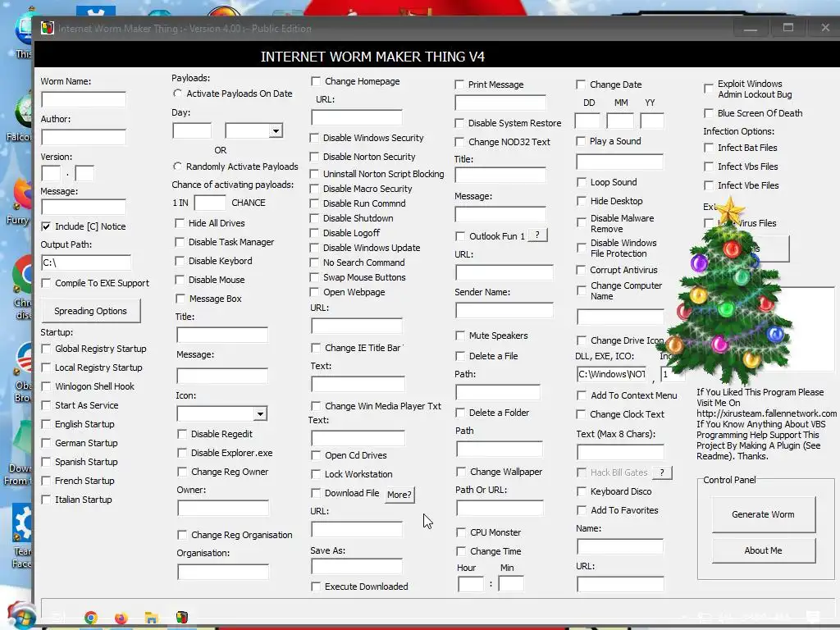This screenshot has height=630, width=840.
Task: Click the Add To Favorites Name field
Action: click(620, 546)
